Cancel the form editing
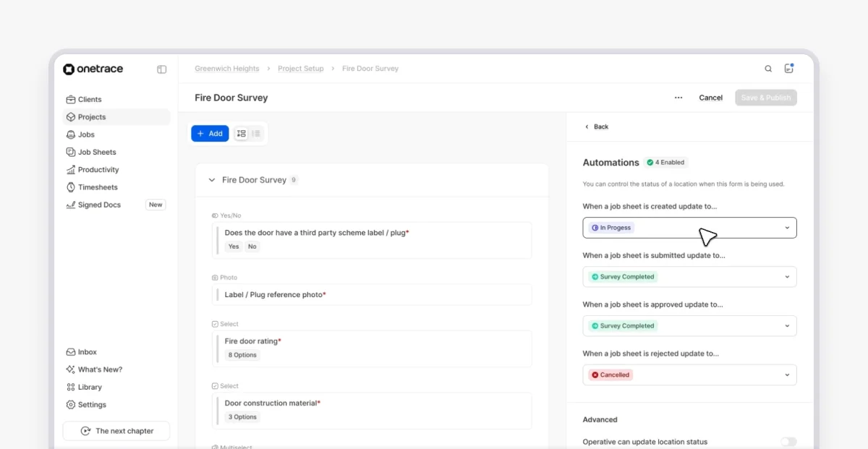The height and width of the screenshot is (449, 868). point(711,98)
